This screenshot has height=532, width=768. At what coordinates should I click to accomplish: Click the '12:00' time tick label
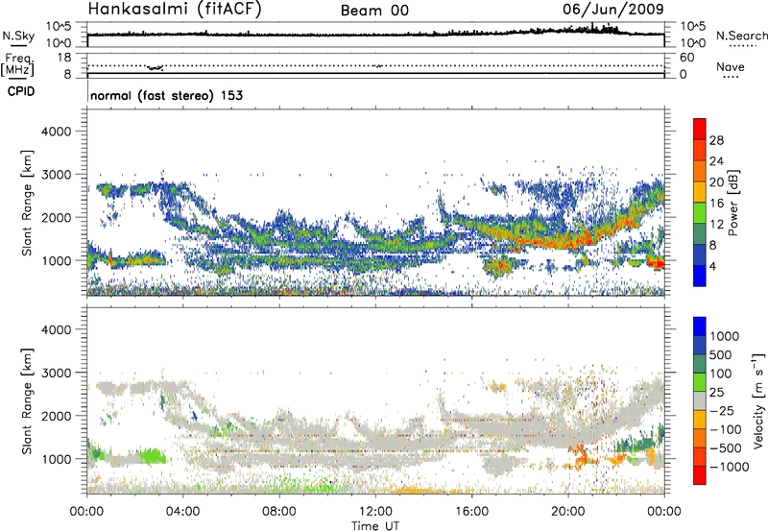375,512
